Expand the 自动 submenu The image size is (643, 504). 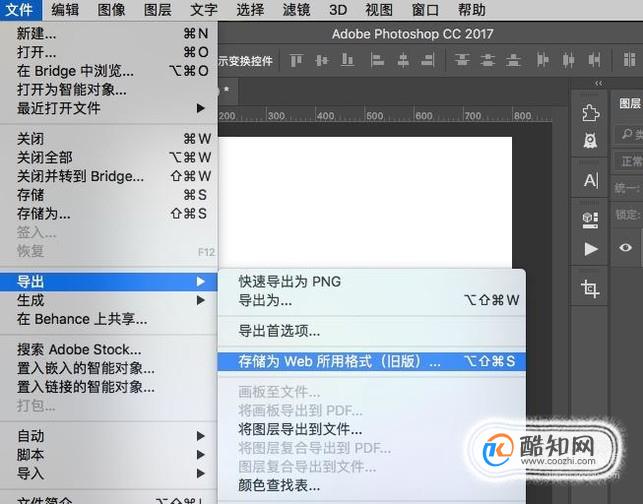click(109, 436)
